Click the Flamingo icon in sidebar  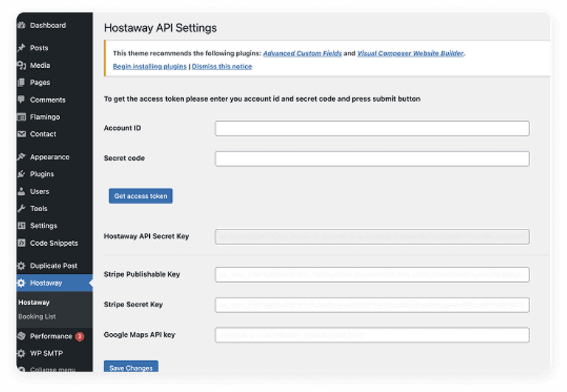[21, 117]
